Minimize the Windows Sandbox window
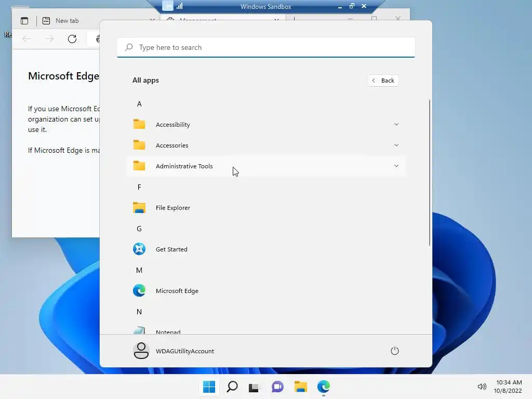532x399 pixels. click(x=340, y=6)
